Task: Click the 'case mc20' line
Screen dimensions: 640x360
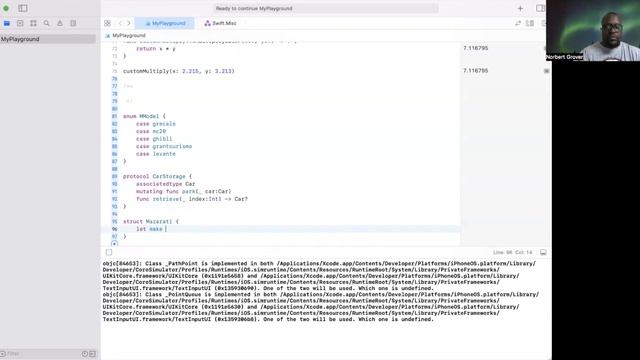Action: point(151,131)
